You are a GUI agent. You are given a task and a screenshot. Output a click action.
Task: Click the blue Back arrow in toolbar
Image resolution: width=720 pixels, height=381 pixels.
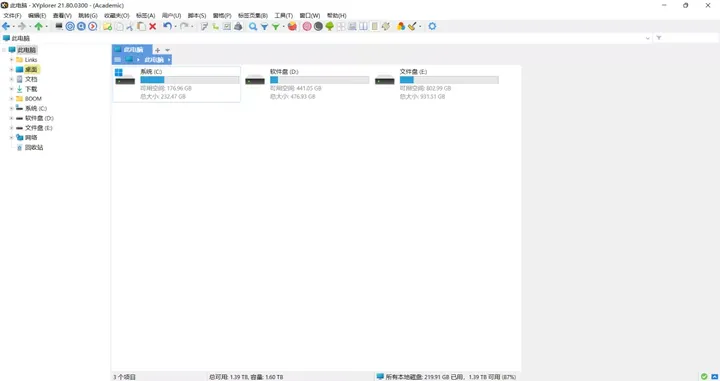click(6, 27)
